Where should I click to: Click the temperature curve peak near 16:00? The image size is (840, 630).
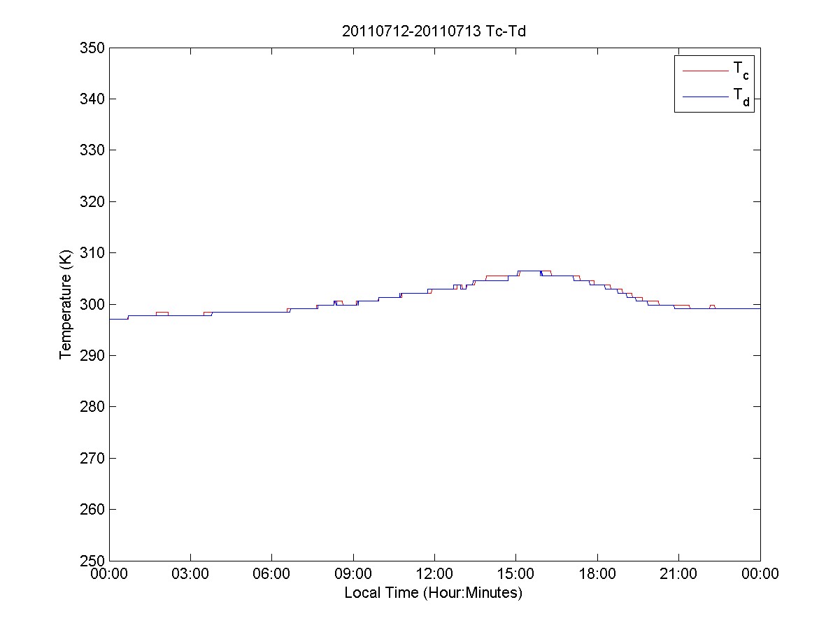pyautogui.click(x=530, y=271)
